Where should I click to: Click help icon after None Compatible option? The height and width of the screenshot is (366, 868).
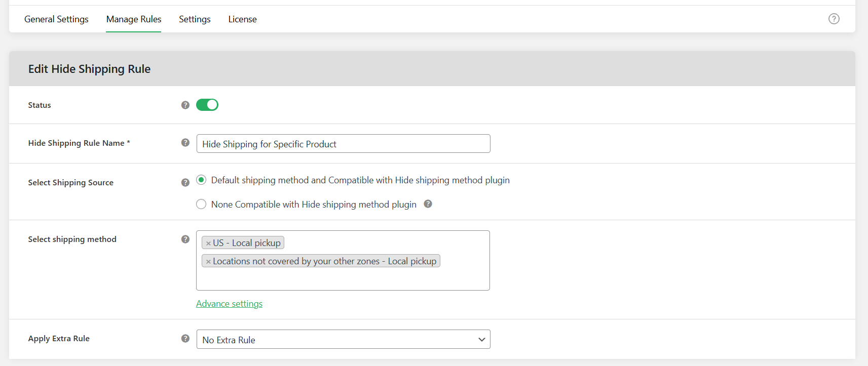[428, 204]
